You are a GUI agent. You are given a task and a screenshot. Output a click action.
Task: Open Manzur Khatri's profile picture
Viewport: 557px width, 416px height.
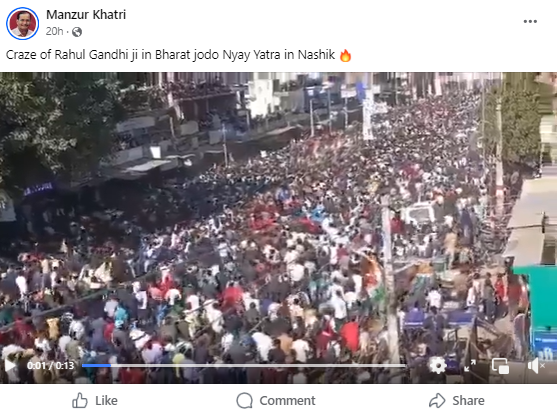22,23
